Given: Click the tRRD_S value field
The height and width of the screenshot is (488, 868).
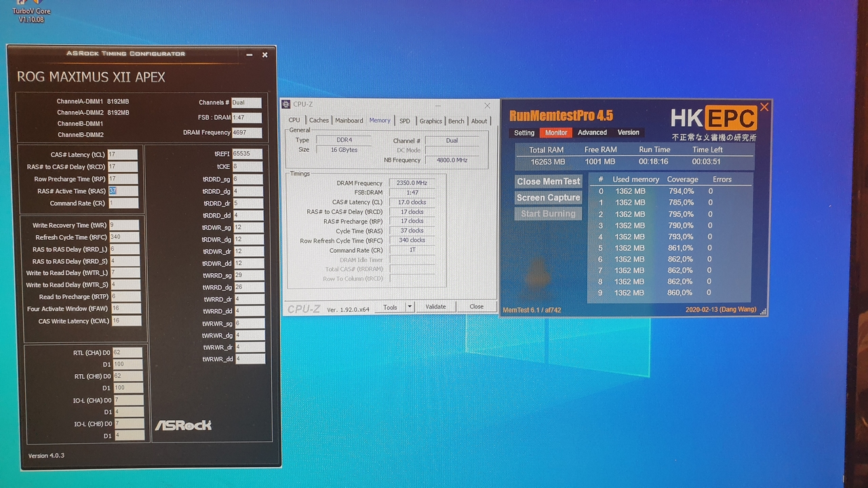Looking at the screenshot, I should click(x=125, y=261).
